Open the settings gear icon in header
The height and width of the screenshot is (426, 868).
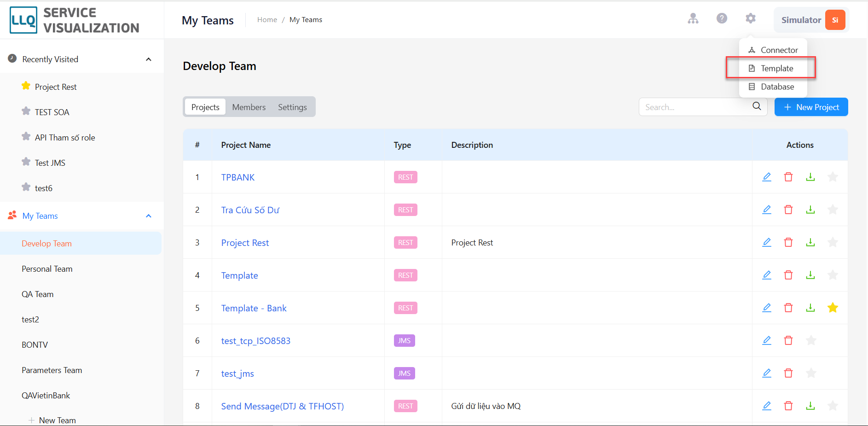point(751,18)
